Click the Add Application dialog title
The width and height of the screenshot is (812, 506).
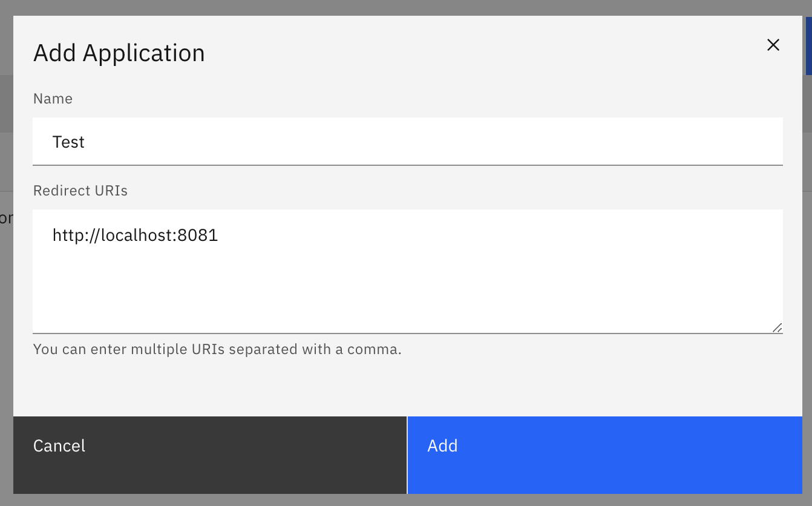119,53
